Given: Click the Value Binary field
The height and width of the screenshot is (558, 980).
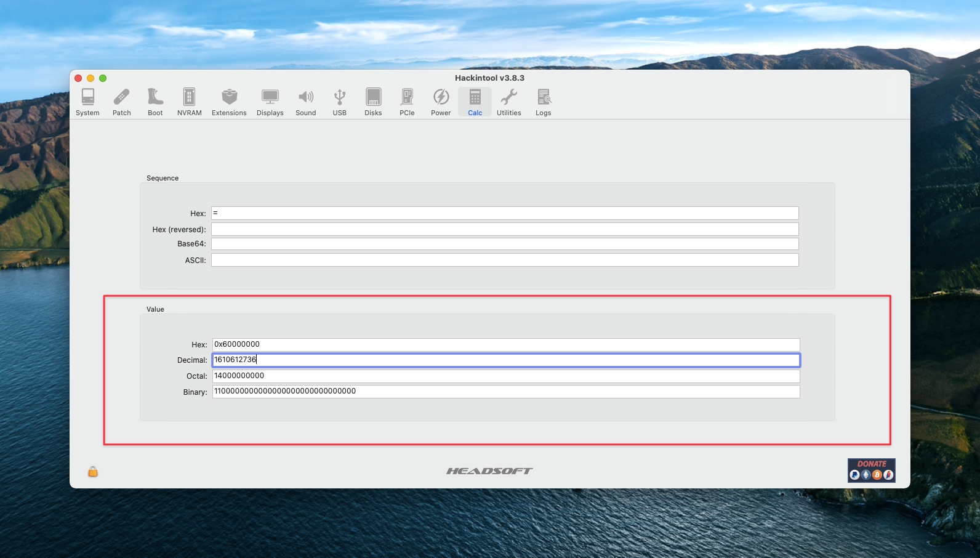Looking at the screenshot, I should coord(505,392).
